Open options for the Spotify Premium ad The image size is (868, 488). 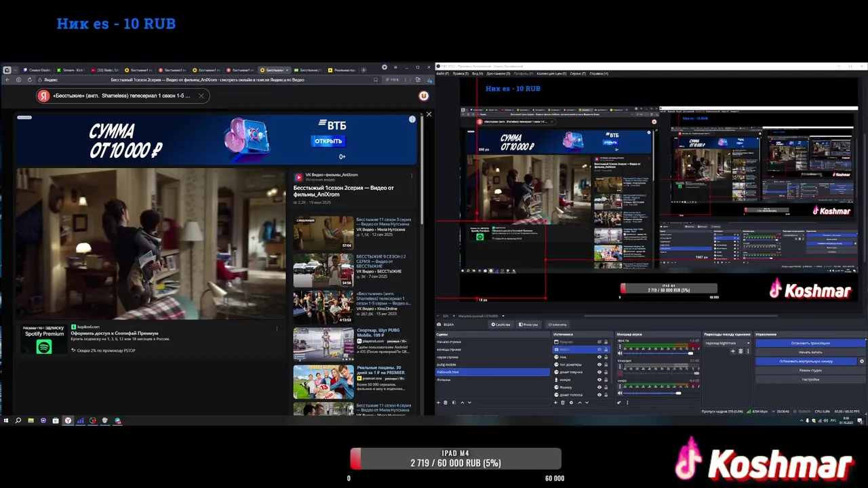(x=277, y=329)
